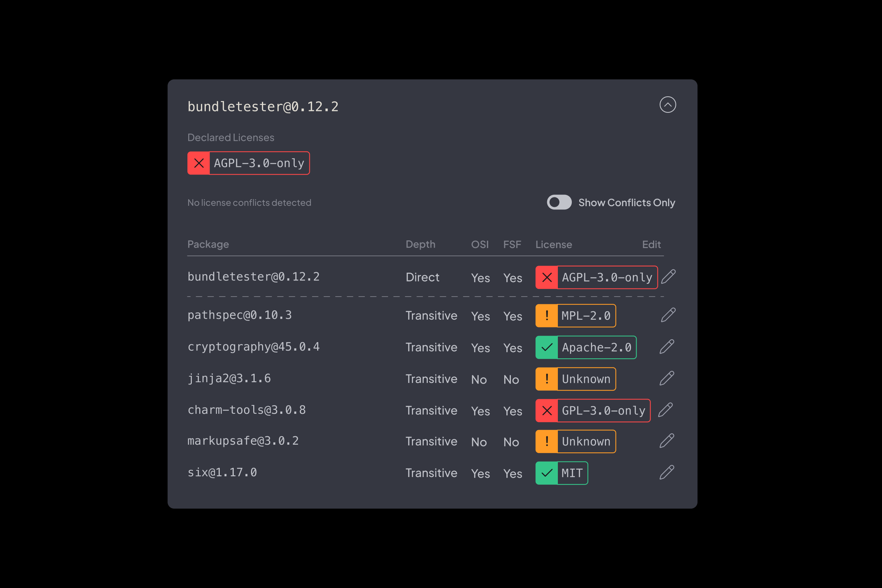Viewport: 882px width, 588px height.
Task: Toggle Show Conflicts Only switch
Action: (559, 202)
